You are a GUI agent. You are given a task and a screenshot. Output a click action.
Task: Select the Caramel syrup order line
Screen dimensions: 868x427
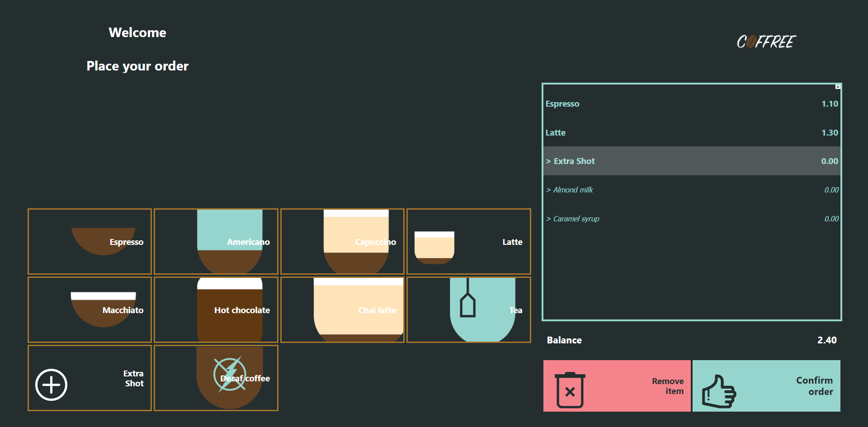tap(692, 219)
